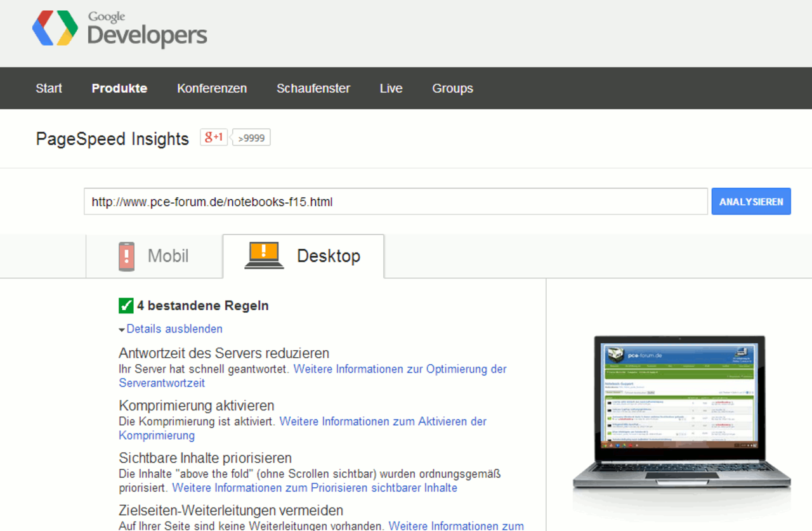
Task: Open the Konferenzen navigation item
Action: 212,88
